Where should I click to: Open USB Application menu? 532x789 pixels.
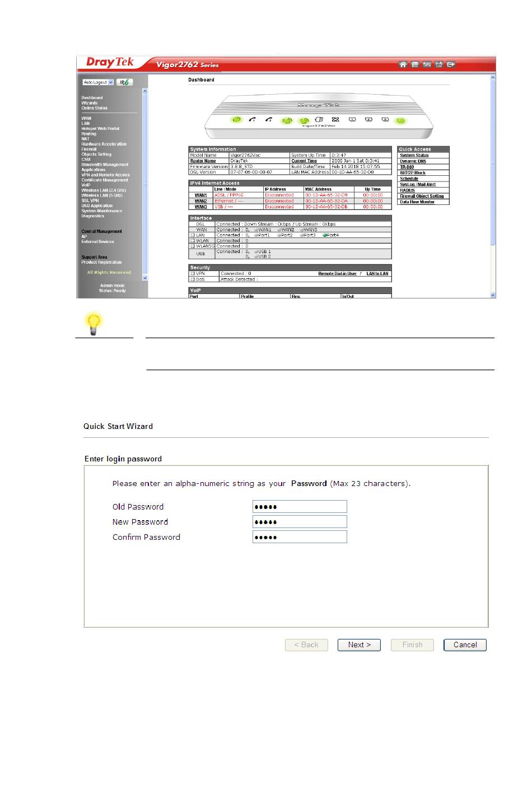[97, 206]
